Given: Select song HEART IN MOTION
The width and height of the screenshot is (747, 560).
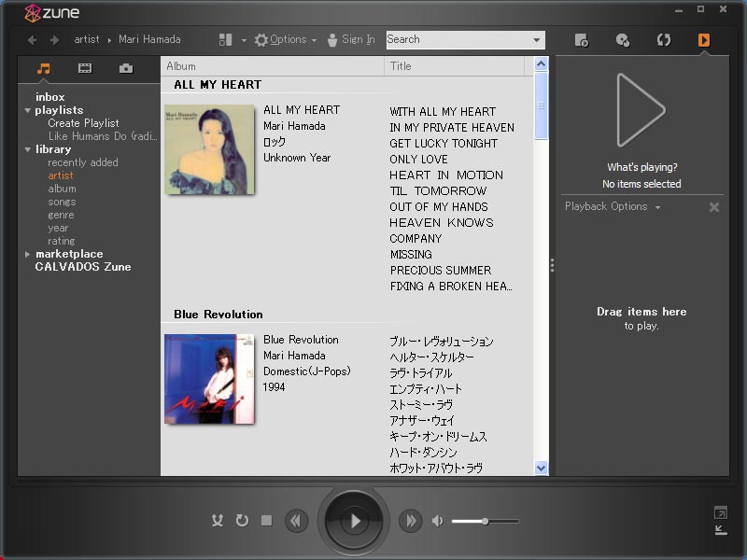Looking at the screenshot, I should (x=446, y=175).
